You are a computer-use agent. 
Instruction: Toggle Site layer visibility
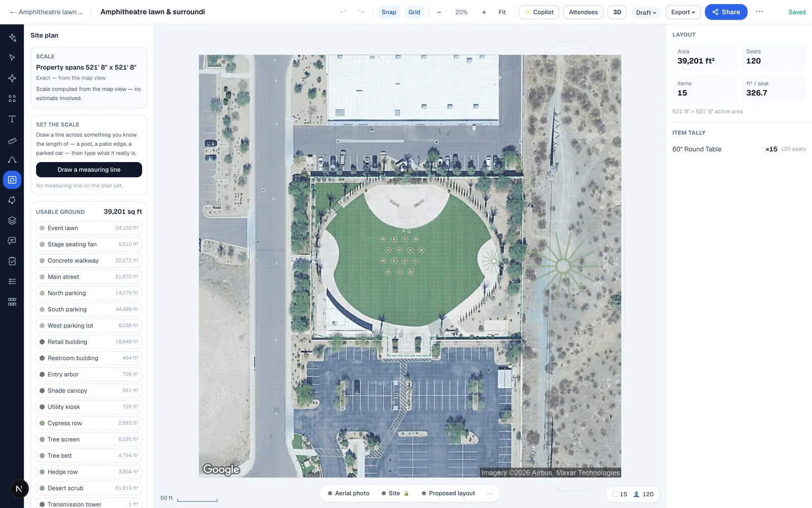[395, 493]
